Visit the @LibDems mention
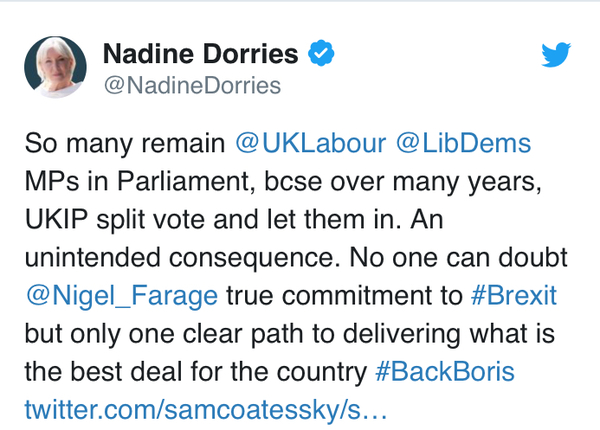Viewport: 600px width, 430px height. click(x=463, y=143)
